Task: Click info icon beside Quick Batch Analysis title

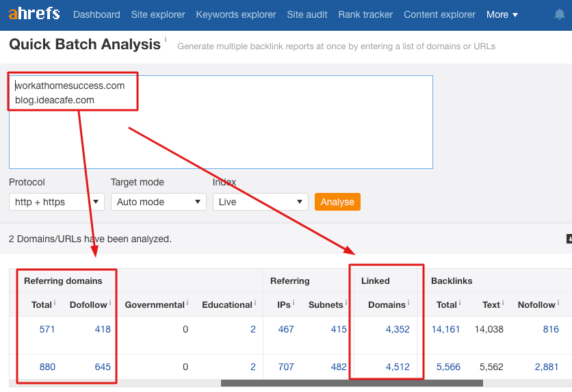Action: click(x=166, y=39)
